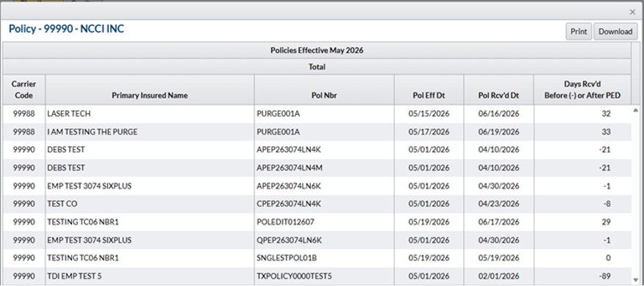The width and height of the screenshot is (644, 286).
Task: Close the policy dialog with the X
Action: pos(632,12)
